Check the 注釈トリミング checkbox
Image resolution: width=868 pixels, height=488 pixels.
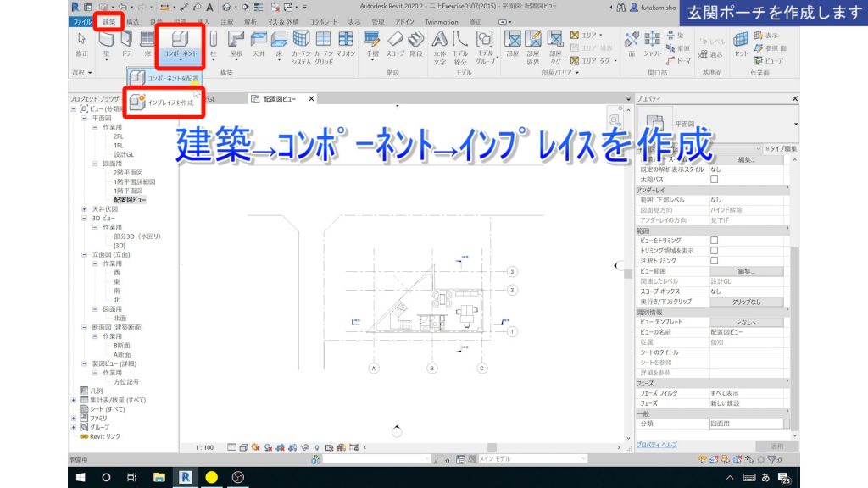coord(713,258)
